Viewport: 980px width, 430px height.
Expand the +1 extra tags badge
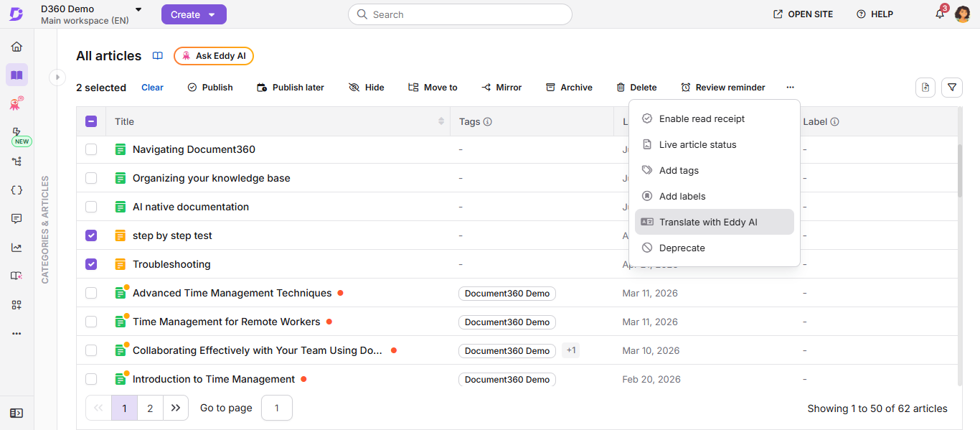pos(570,350)
